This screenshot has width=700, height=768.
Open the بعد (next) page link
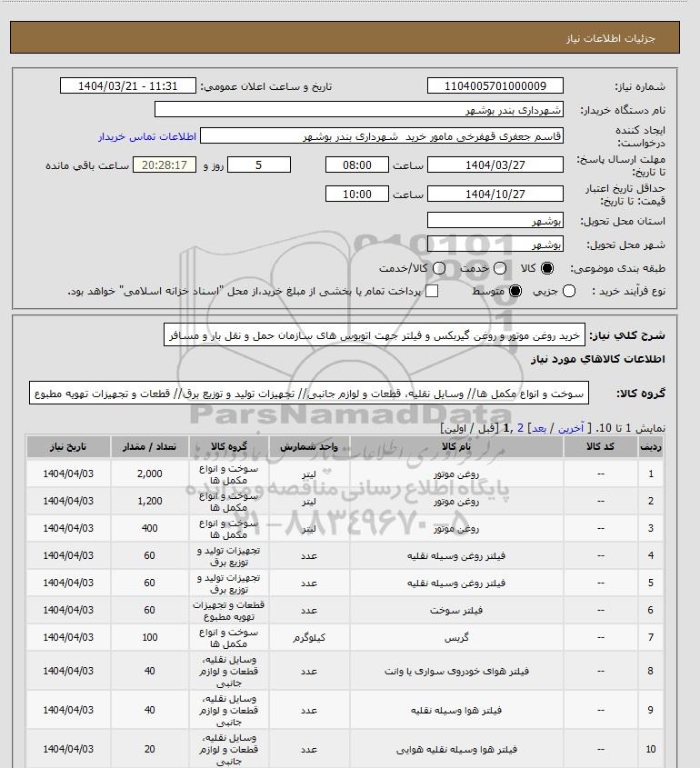point(539,428)
